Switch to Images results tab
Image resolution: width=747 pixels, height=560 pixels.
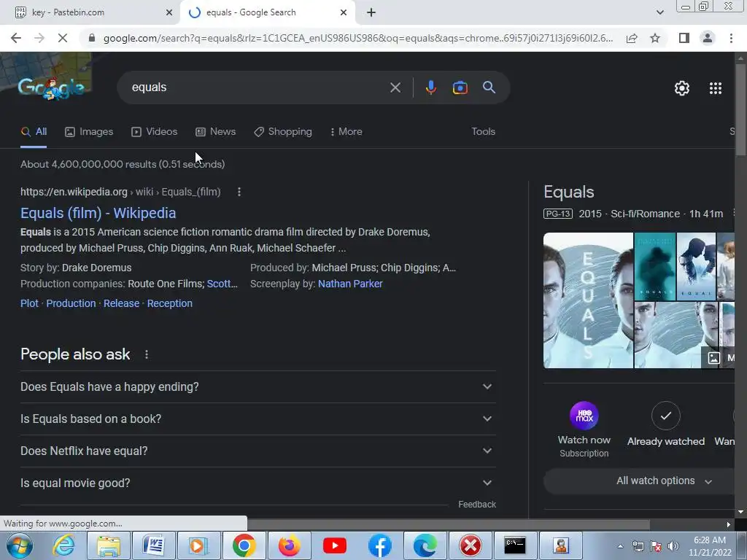(89, 131)
